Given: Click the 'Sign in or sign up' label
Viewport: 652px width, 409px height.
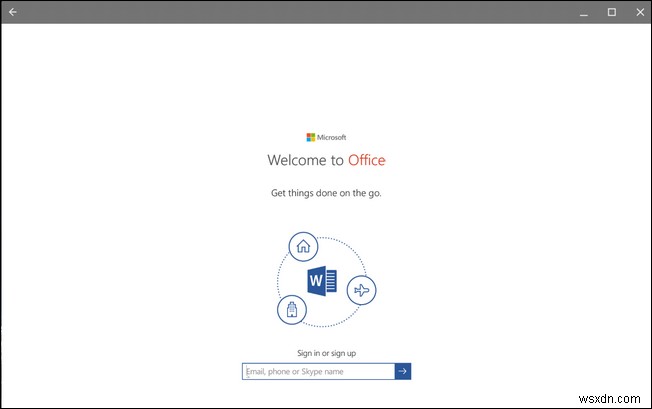Looking at the screenshot, I should click(326, 353).
